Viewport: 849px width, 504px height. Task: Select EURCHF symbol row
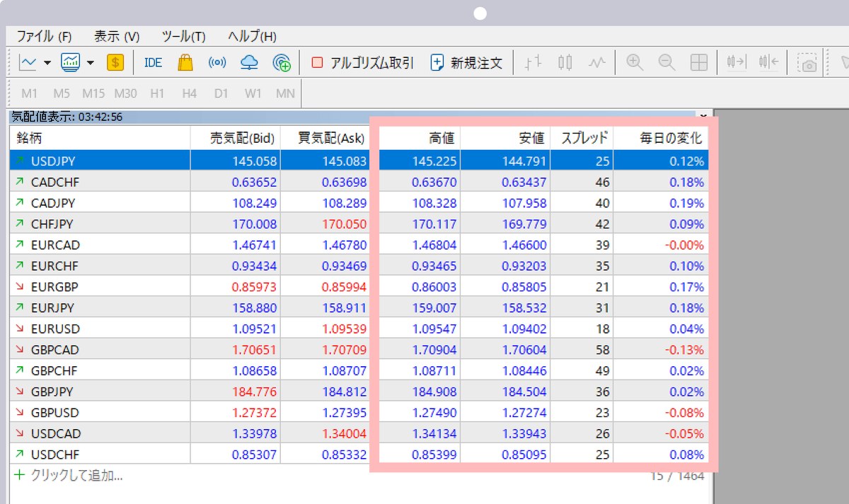click(x=359, y=266)
